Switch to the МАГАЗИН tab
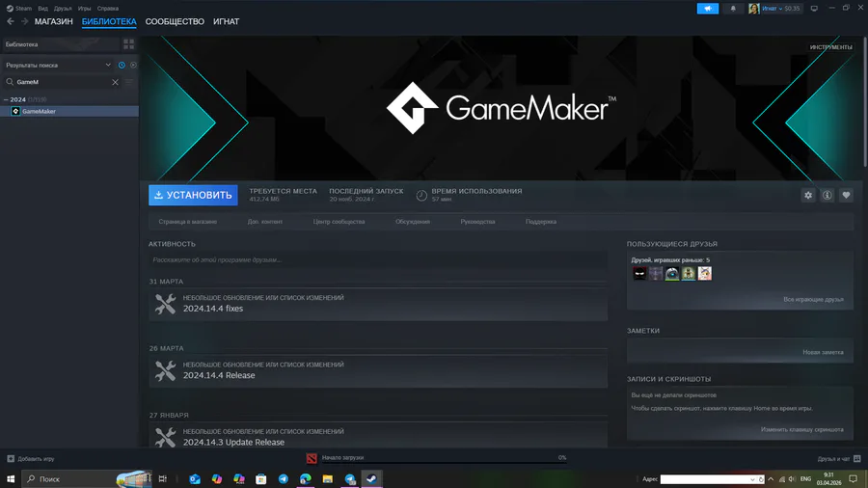The image size is (868, 488). (54, 21)
